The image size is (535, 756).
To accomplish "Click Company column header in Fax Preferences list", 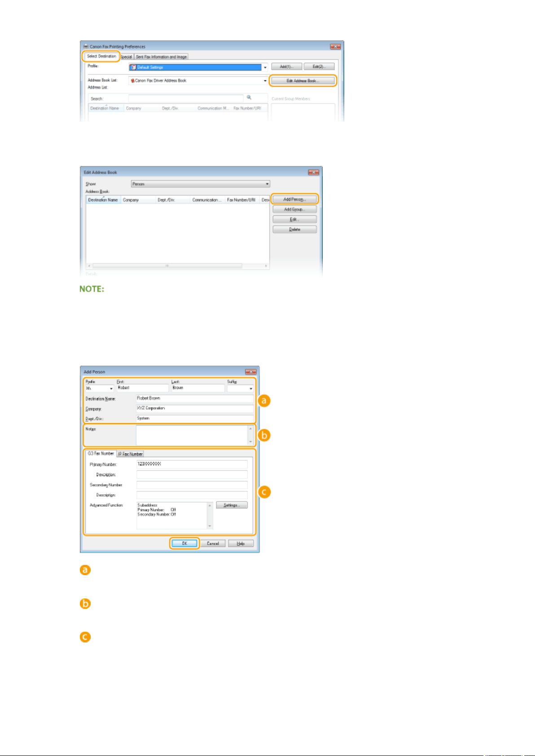I will pyautogui.click(x=141, y=108).
